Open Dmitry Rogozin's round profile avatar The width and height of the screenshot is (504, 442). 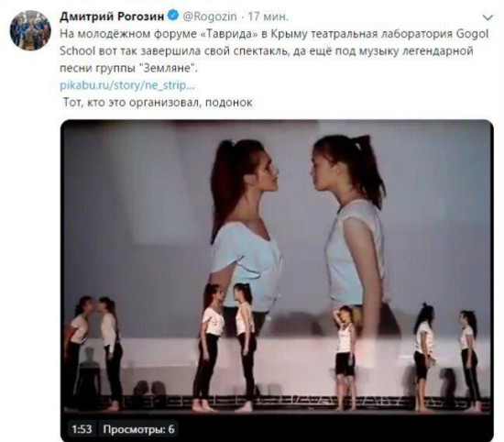coord(30,30)
